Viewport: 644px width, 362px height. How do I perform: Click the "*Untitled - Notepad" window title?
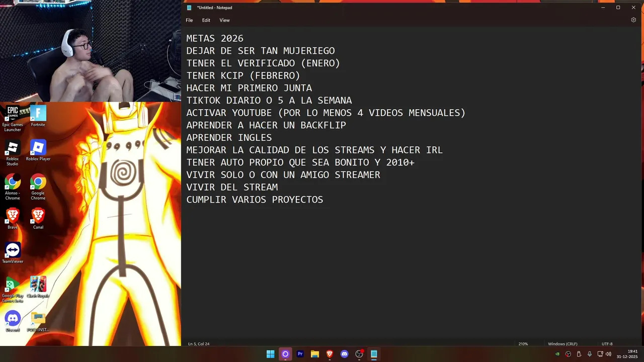tap(214, 8)
